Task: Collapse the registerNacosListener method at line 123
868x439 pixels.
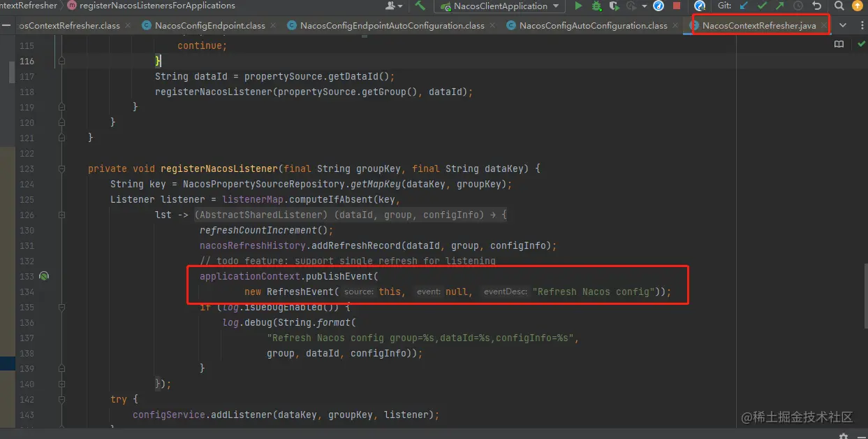Action: pos(61,168)
